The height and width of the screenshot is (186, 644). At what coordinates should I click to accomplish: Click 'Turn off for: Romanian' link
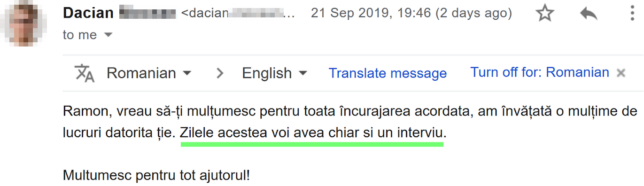(540, 72)
